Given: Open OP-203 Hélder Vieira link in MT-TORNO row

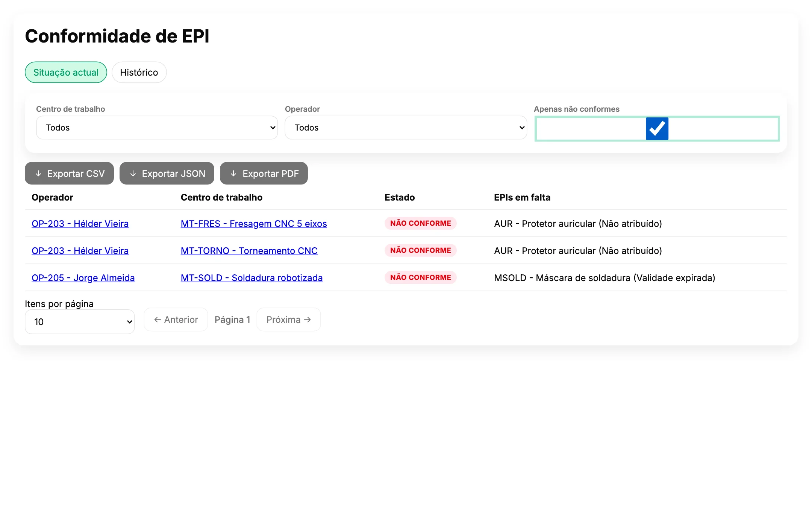Looking at the screenshot, I should [80, 251].
